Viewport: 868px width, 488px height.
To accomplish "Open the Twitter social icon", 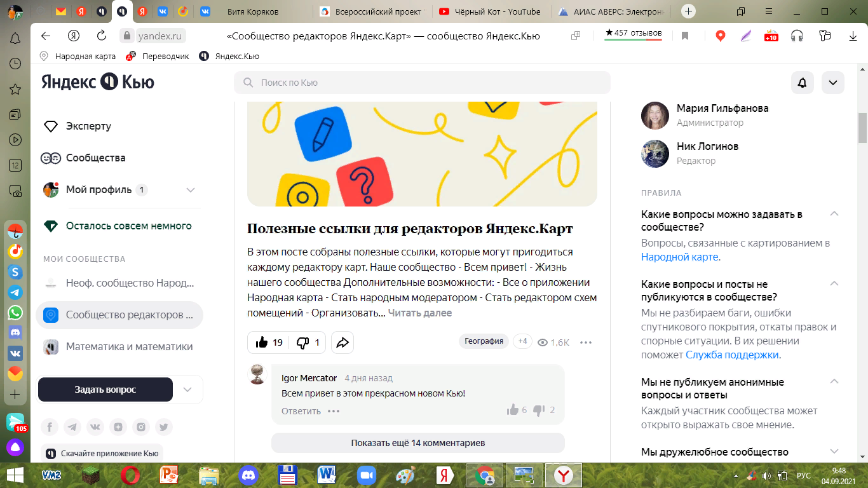I will 164,427.
